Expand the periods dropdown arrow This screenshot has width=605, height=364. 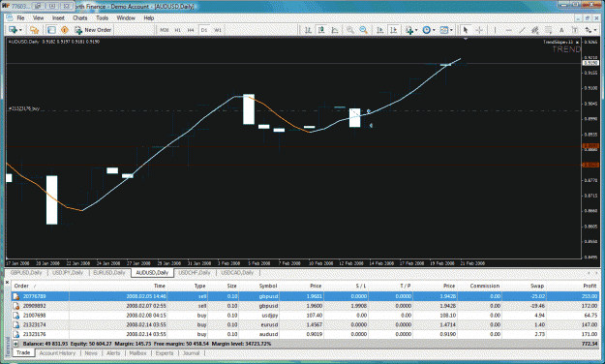pos(434,30)
